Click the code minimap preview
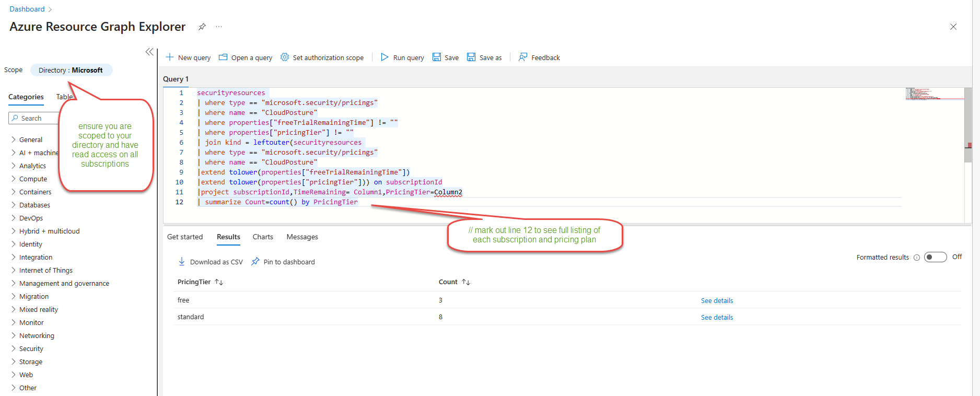980x396 pixels. pos(934,94)
